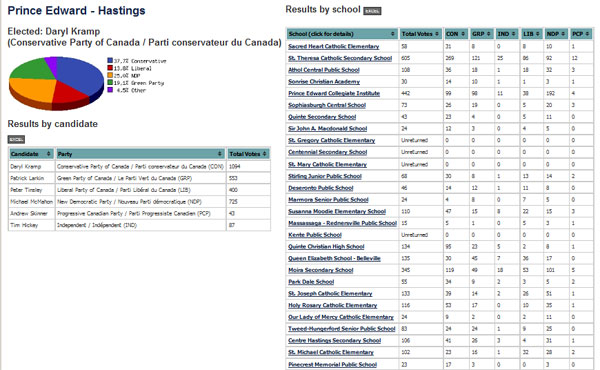This screenshot has height=370, width=600.
Task: Open Sophiasburgh Central School link
Action: [x=327, y=105]
